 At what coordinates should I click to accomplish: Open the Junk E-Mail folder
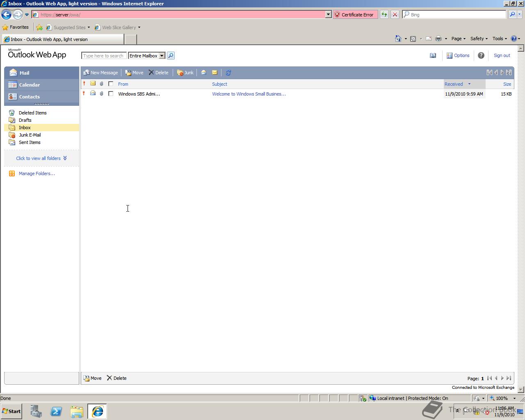click(30, 135)
